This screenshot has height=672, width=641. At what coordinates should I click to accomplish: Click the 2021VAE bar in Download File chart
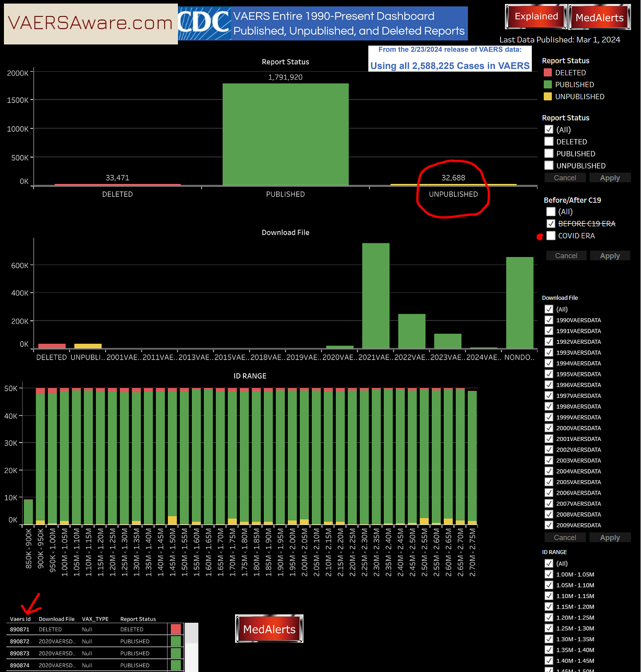(376, 296)
